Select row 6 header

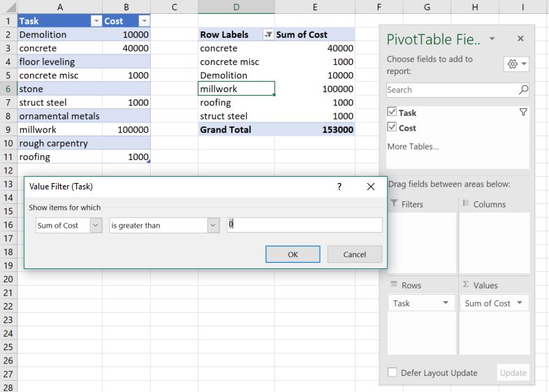pyautogui.click(x=8, y=89)
